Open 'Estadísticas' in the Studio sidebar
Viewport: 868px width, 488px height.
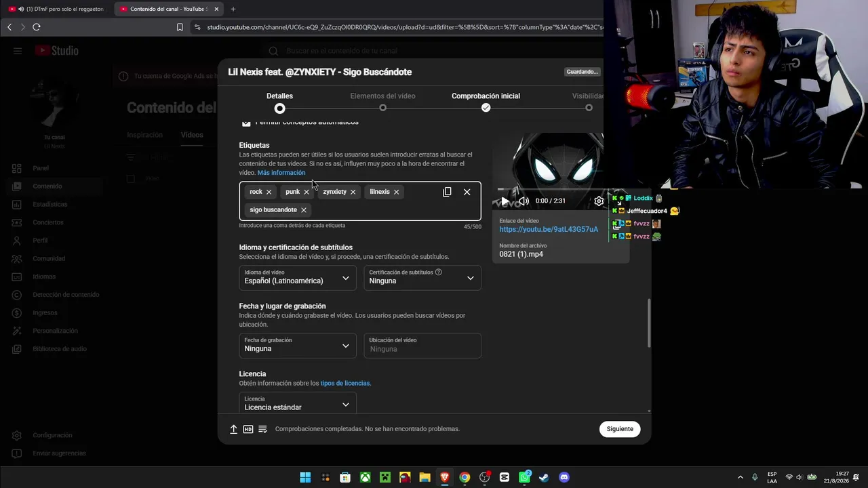tap(52, 204)
